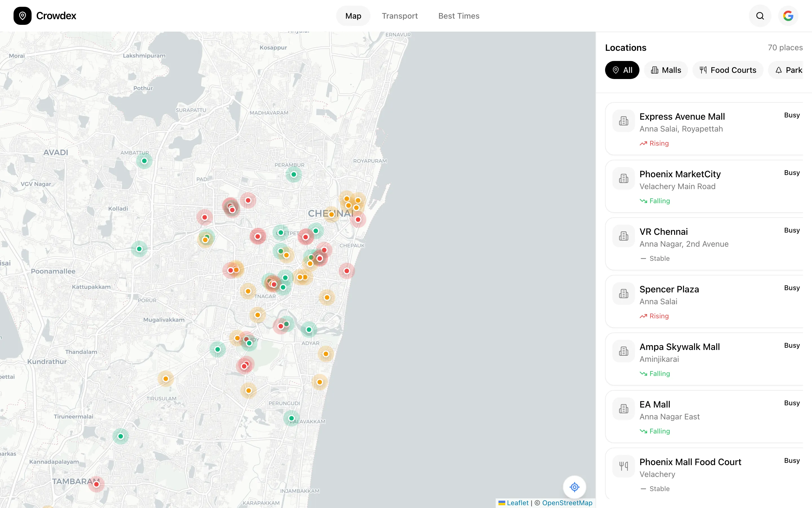812x508 pixels.
Task: Click the building icon on Phoenix MarketCity
Action: 624,178
